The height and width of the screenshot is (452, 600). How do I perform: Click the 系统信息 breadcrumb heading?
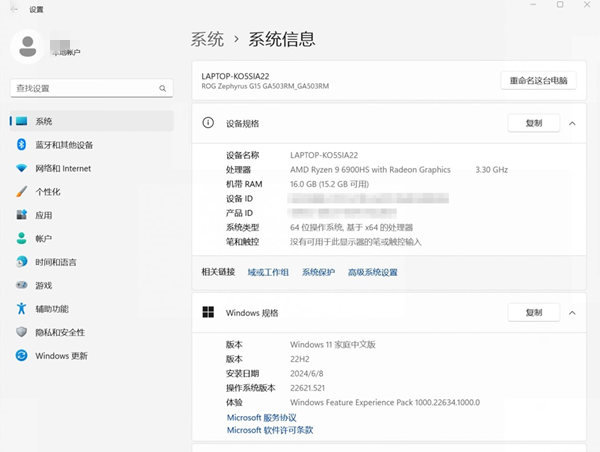tap(282, 39)
